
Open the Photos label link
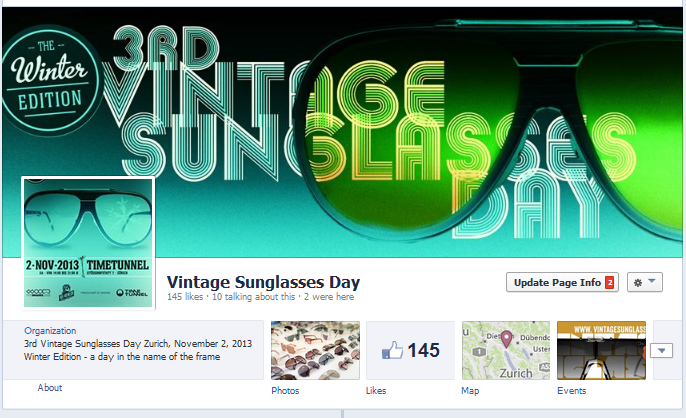(x=285, y=390)
